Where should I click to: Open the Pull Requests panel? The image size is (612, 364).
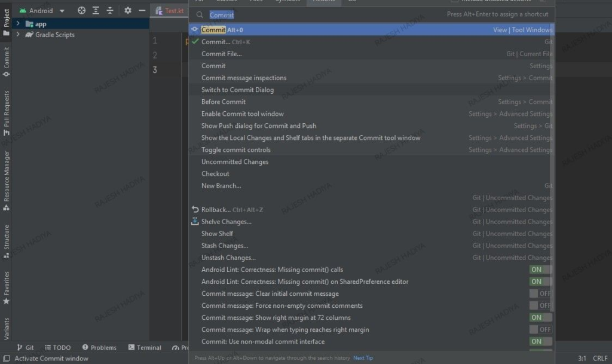click(6, 109)
